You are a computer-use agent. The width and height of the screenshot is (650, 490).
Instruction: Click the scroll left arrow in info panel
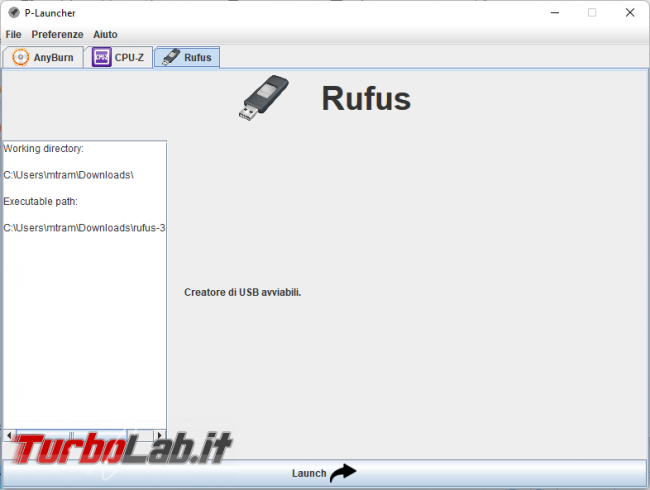(x=9, y=435)
